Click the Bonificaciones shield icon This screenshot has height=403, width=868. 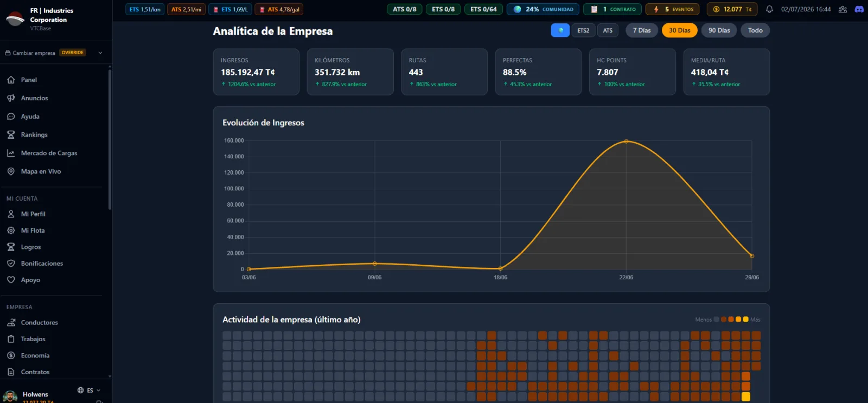point(11,264)
